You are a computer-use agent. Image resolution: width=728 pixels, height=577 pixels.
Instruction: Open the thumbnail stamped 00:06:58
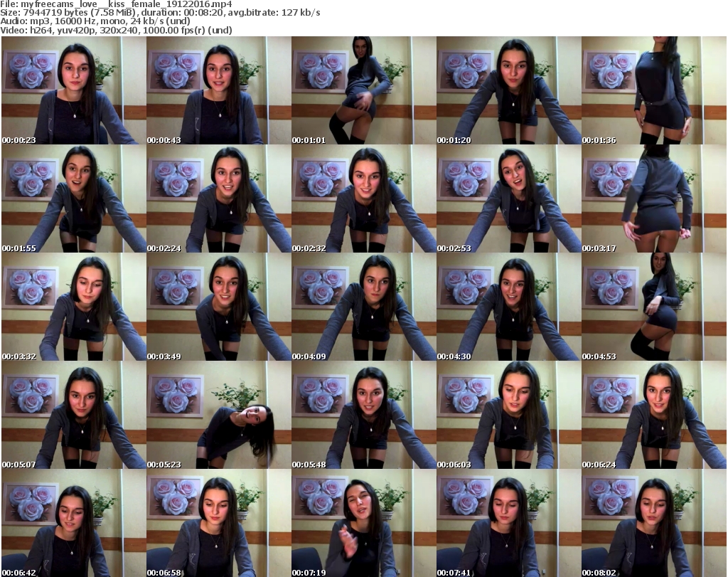tap(219, 523)
